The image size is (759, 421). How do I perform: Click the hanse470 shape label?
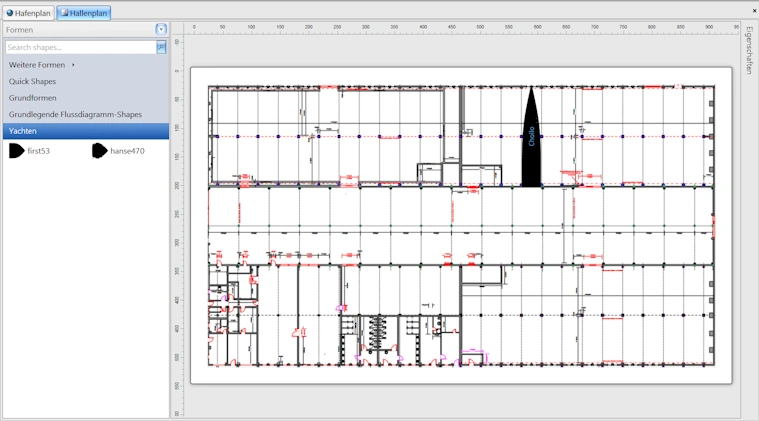pos(127,151)
